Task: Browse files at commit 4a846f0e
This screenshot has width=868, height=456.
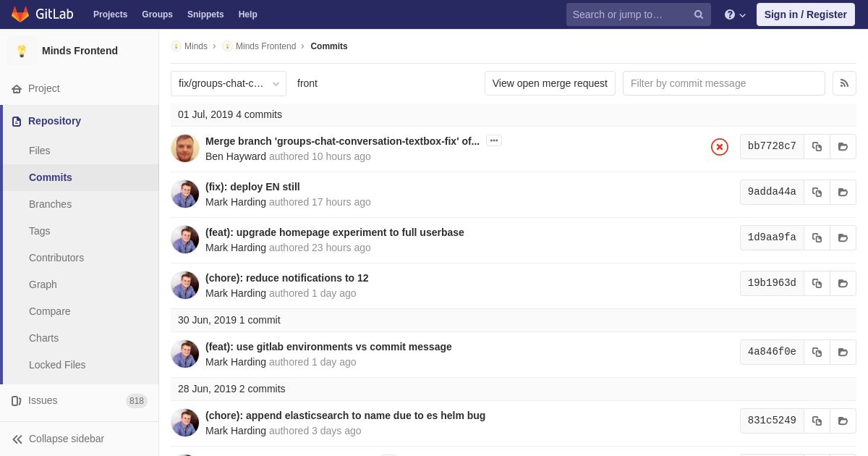Action: coord(843,352)
